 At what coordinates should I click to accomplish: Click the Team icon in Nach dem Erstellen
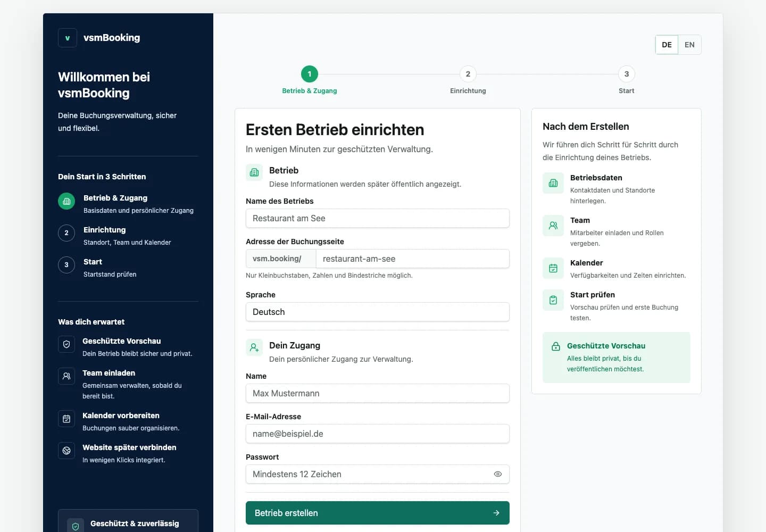click(x=553, y=226)
